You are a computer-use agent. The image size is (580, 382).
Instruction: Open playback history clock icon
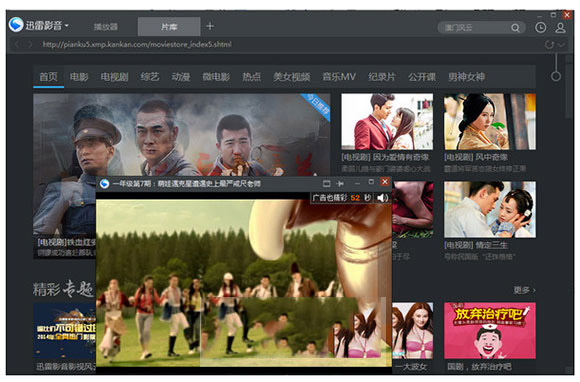[540, 28]
